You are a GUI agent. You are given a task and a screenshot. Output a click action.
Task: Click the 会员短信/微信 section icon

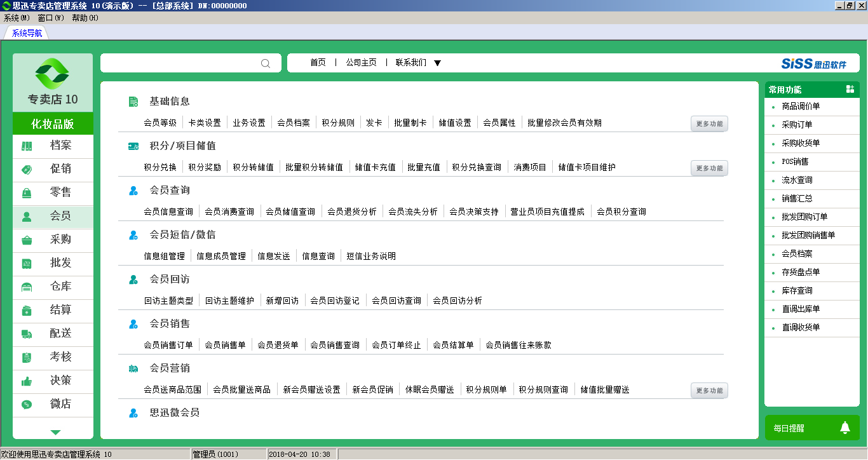tap(133, 235)
